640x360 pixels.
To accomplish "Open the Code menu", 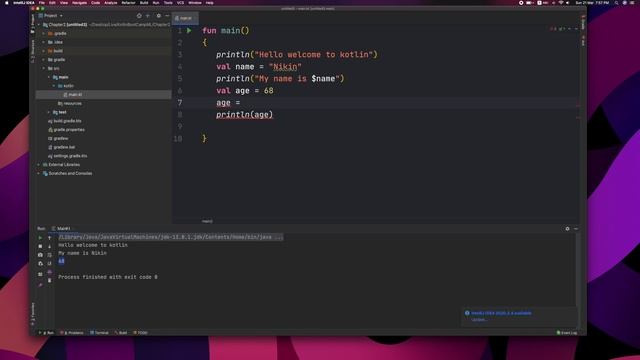I will (96, 3).
